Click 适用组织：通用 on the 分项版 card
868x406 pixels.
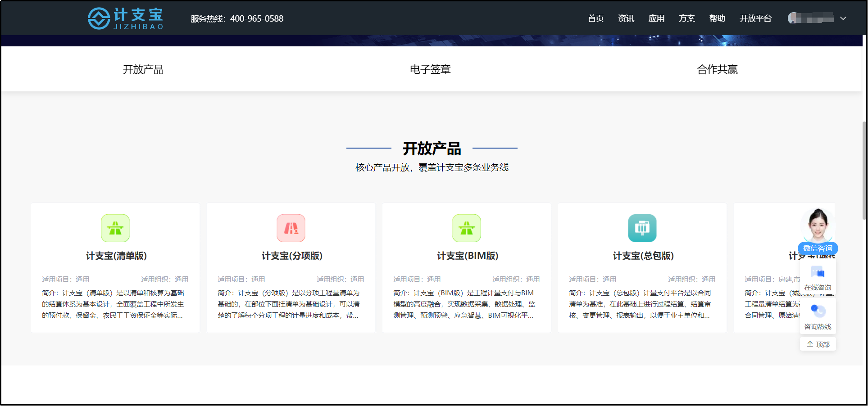pos(340,279)
